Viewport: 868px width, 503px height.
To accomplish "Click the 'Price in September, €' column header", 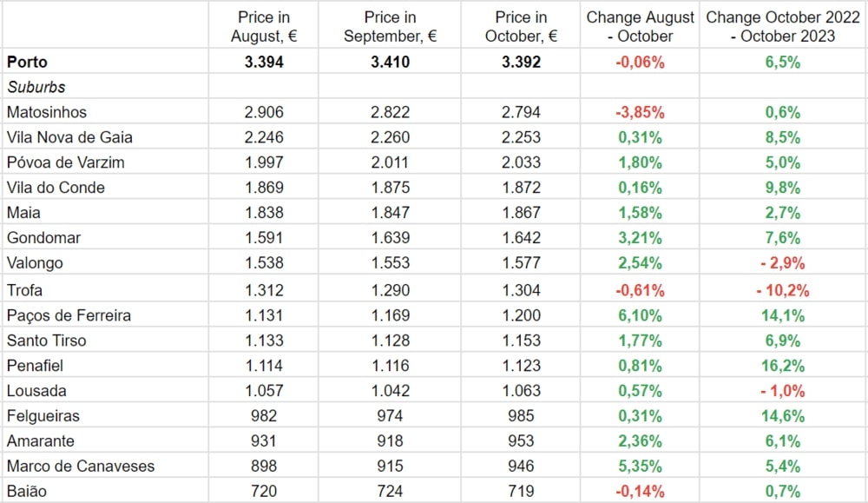I will 390,26.
